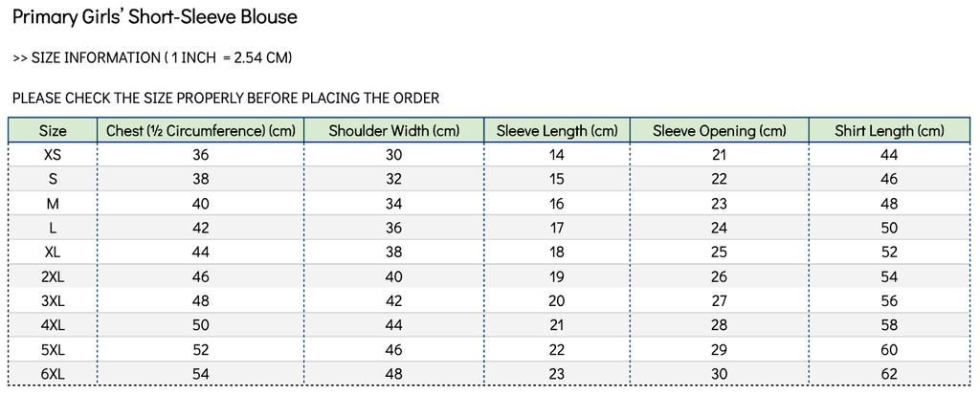Screen dimensions: 980x396
Task: Select the XS size row label
Action: tap(53, 154)
